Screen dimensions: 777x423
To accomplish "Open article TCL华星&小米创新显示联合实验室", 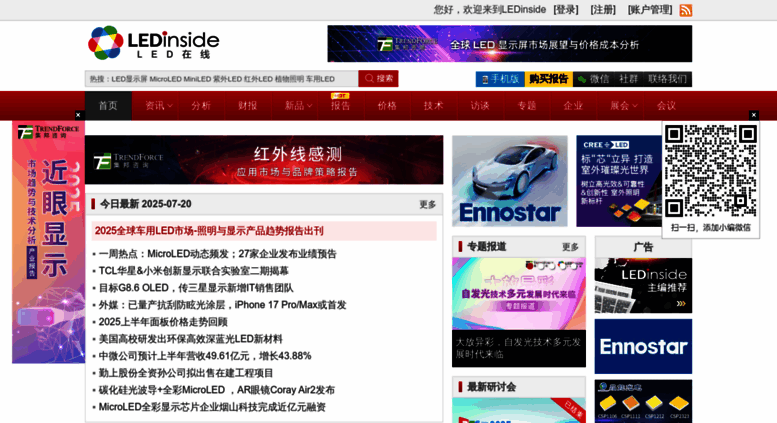I will pos(193,271).
